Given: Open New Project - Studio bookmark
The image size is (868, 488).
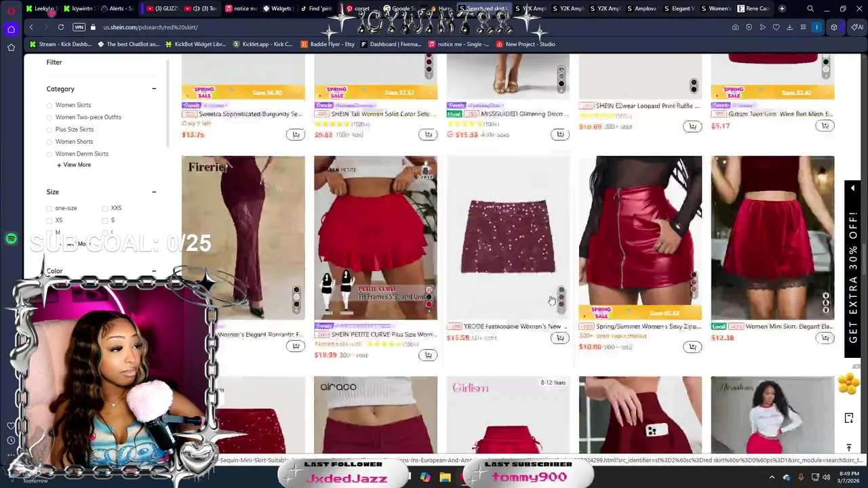Looking at the screenshot, I should [x=526, y=44].
